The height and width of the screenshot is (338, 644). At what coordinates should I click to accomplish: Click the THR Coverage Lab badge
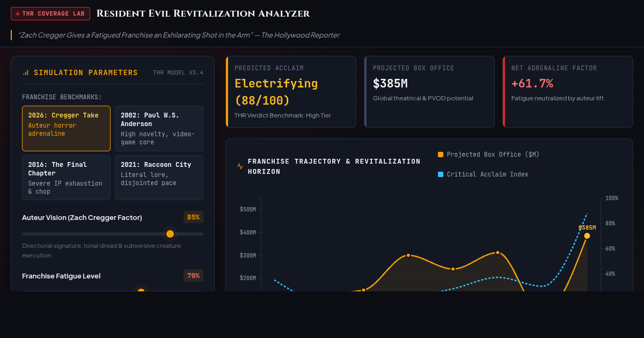(x=50, y=13)
